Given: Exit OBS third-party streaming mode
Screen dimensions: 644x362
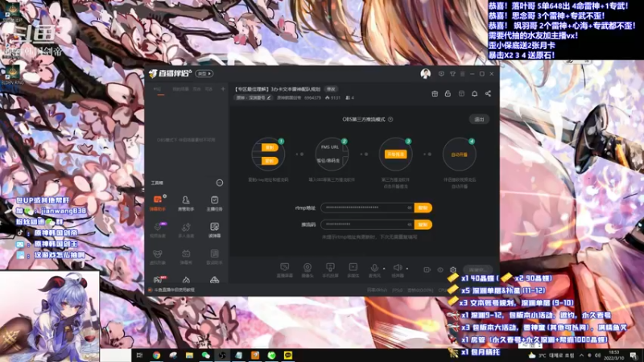Looking at the screenshot, I should pyautogui.click(x=479, y=119).
